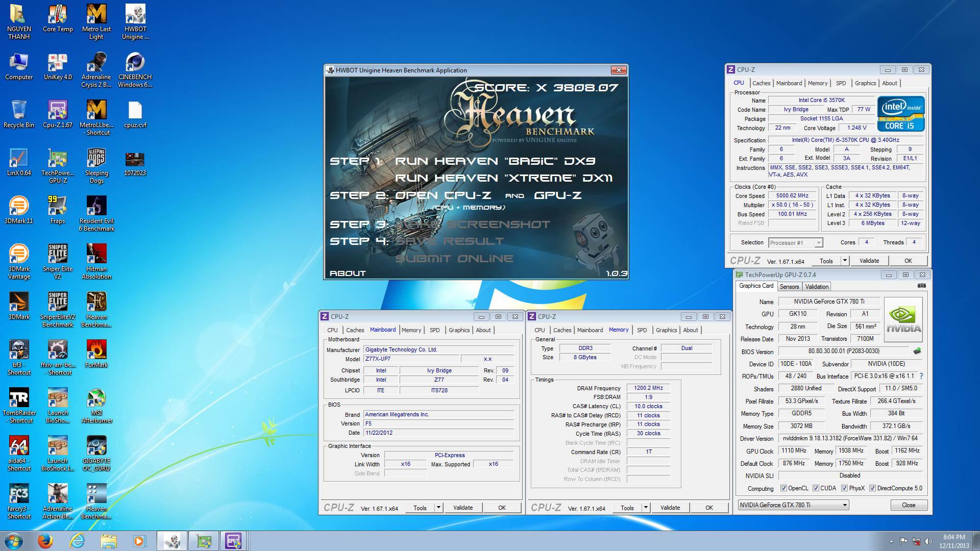Expand Tools arrow in CPU-Z Mainboard window
The width and height of the screenshot is (980, 551).
(438, 507)
